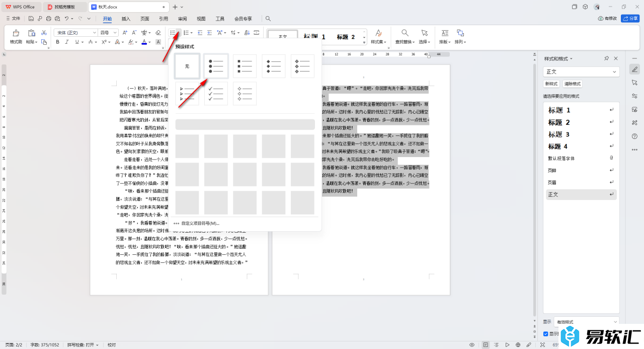
Task: Switch to outline view in status bar
Action: (496, 345)
